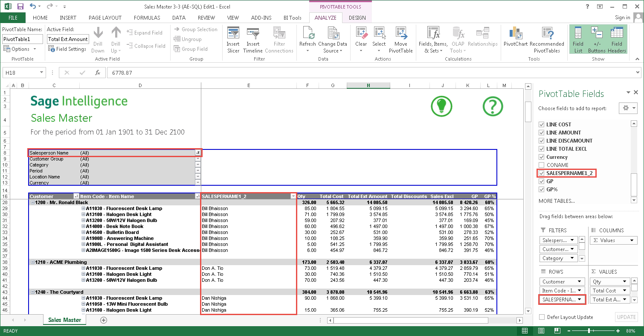Uncheck the LINE DISCAMOUNT field
Image resolution: width=644 pixels, height=336 pixels.
coord(542,141)
